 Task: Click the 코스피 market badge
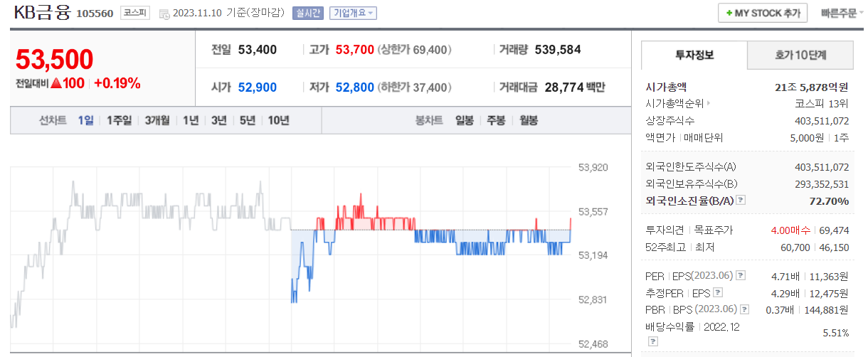pyautogui.click(x=135, y=13)
